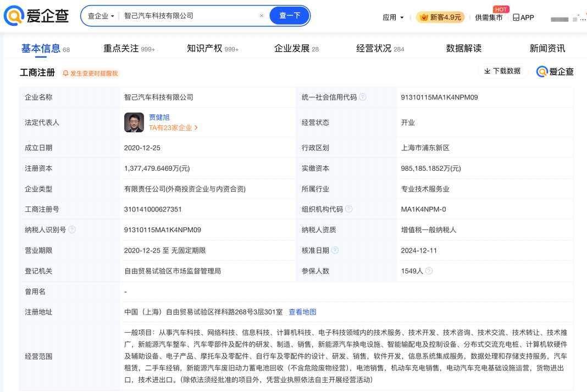Click legal representative 贾健旭 photo
The height and width of the screenshot is (392, 587).
(x=134, y=122)
